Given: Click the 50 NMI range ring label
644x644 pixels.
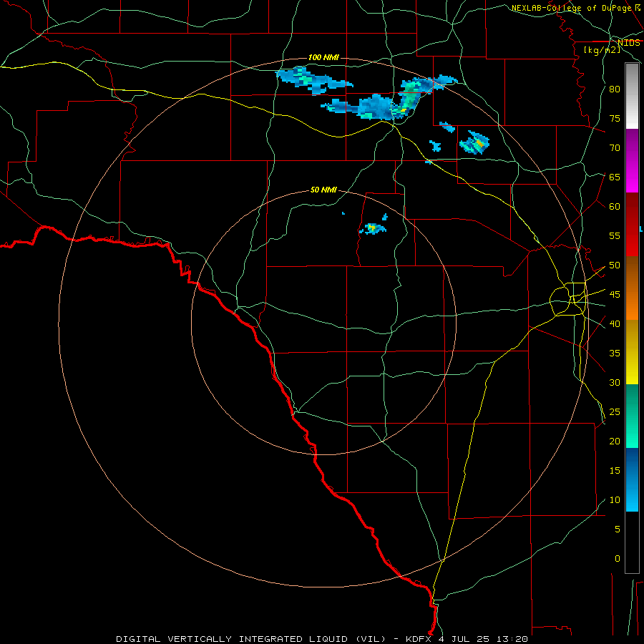Looking at the screenshot, I should coord(323,190).
